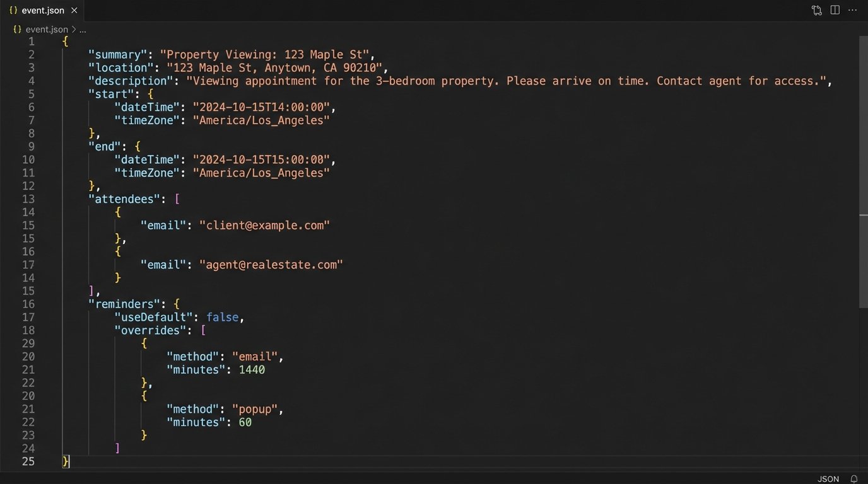Close the event.json tab

coord(74,11)
